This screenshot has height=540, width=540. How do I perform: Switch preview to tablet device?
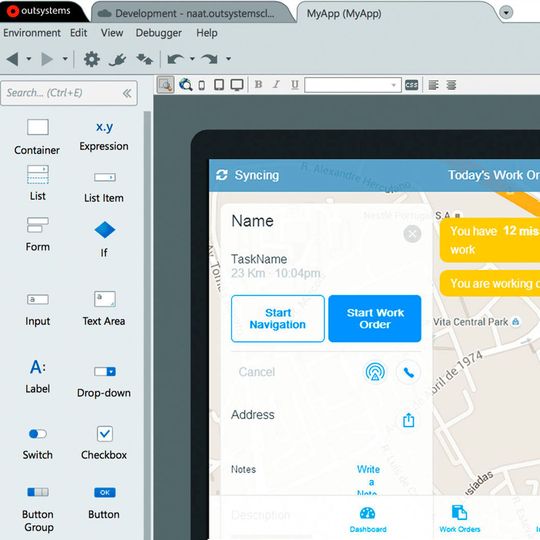tap(219, 85)
